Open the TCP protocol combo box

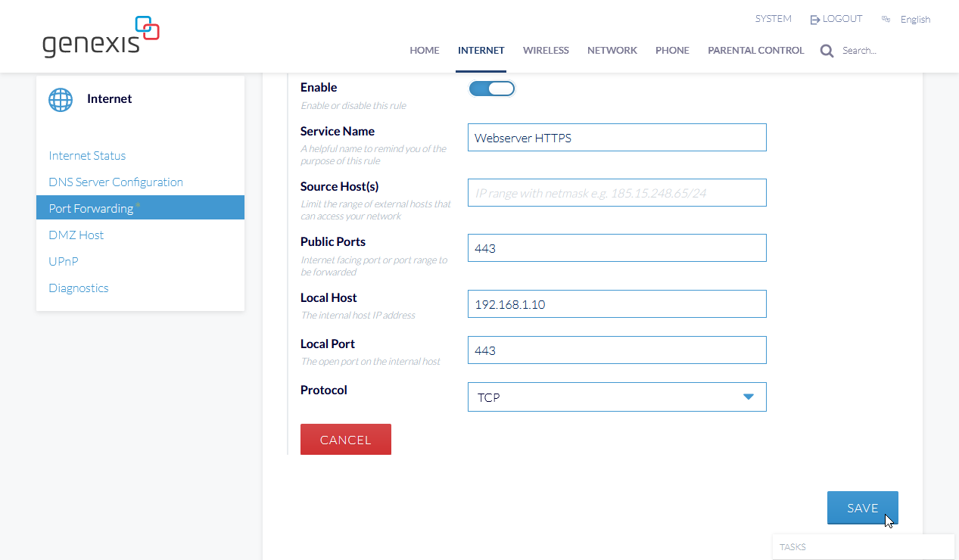click(x=606, y=397)
